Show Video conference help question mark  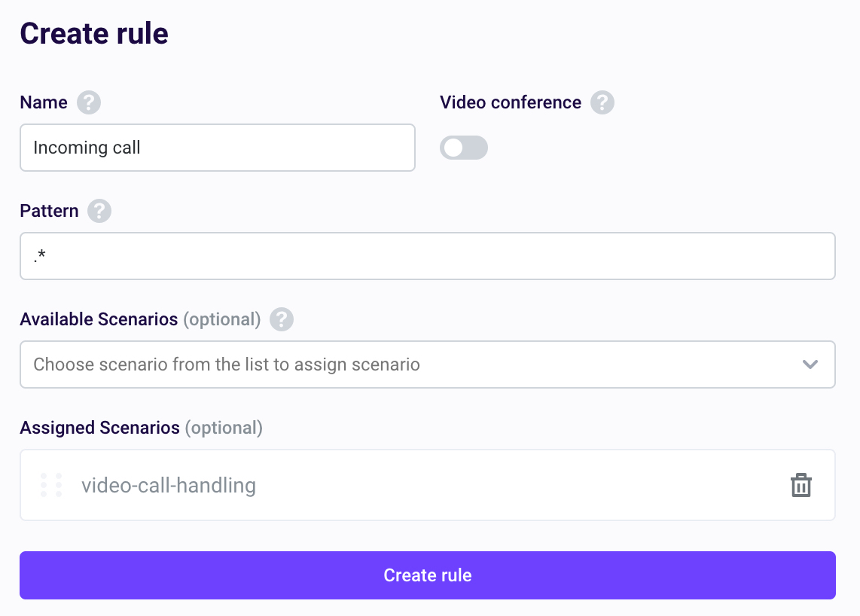coord(602,102)
